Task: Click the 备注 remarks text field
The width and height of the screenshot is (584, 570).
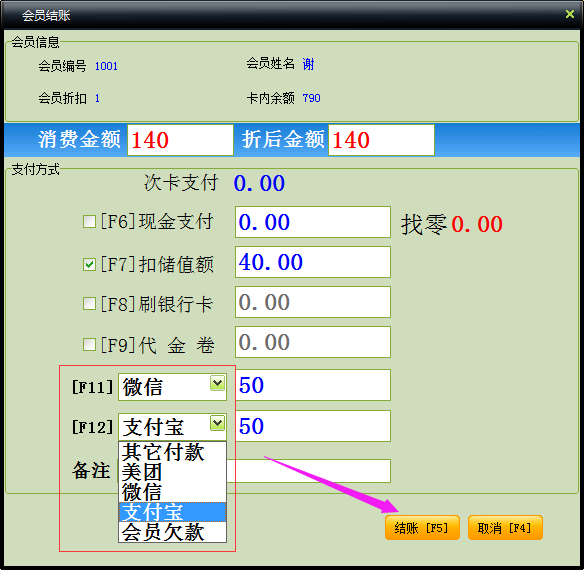Action: (309, 471)
